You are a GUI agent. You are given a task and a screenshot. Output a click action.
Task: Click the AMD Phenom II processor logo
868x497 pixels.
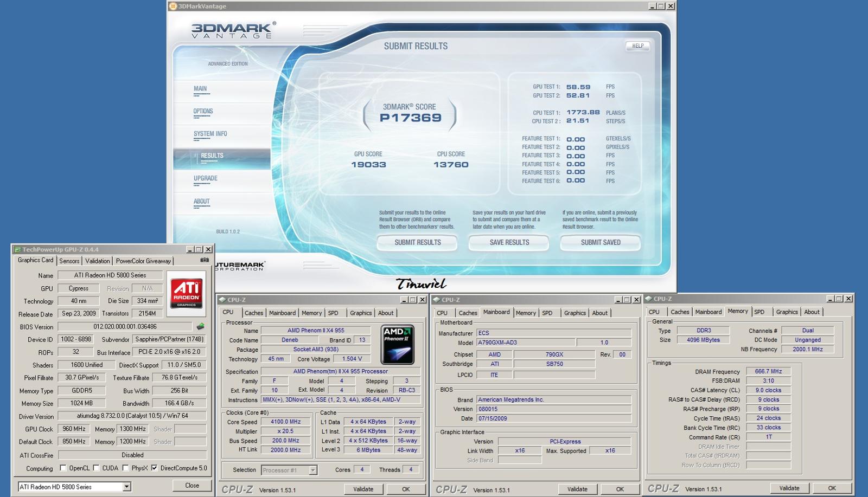[398, 344]
